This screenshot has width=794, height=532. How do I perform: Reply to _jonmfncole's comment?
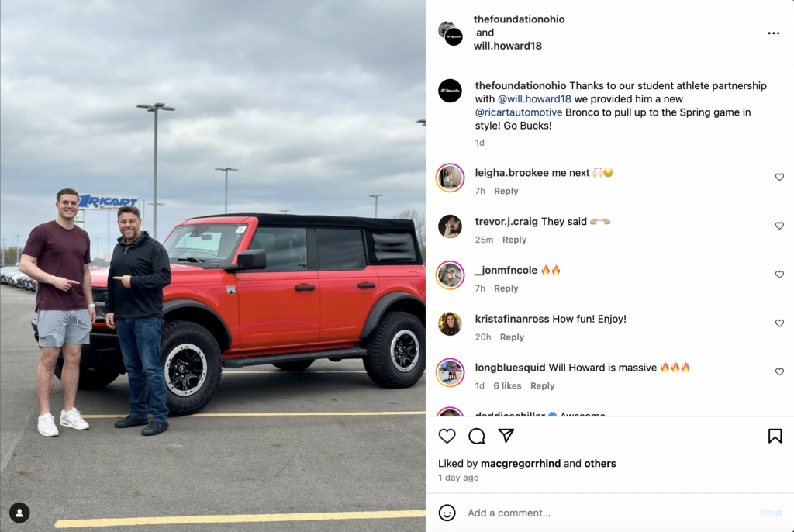tap(506, 288)
